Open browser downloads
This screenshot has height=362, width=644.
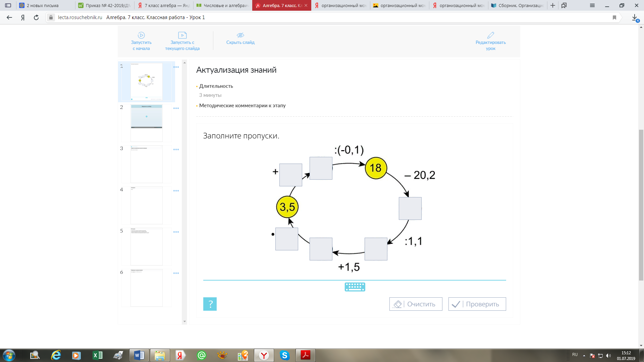coord(635,18)
